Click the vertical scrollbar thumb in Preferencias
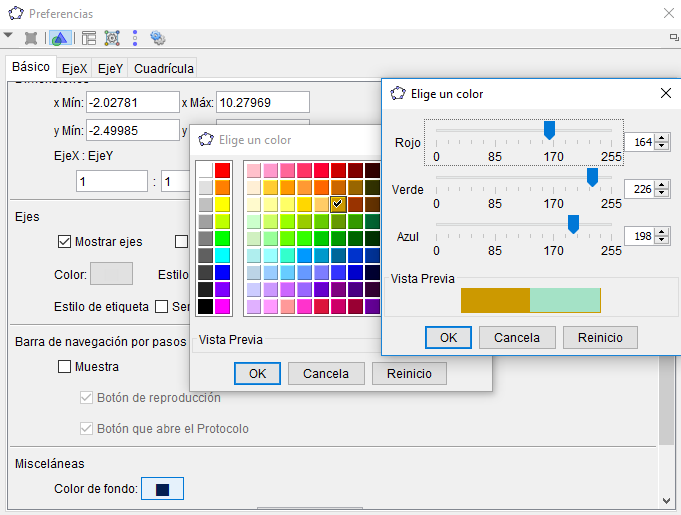 tap(666, 400)
